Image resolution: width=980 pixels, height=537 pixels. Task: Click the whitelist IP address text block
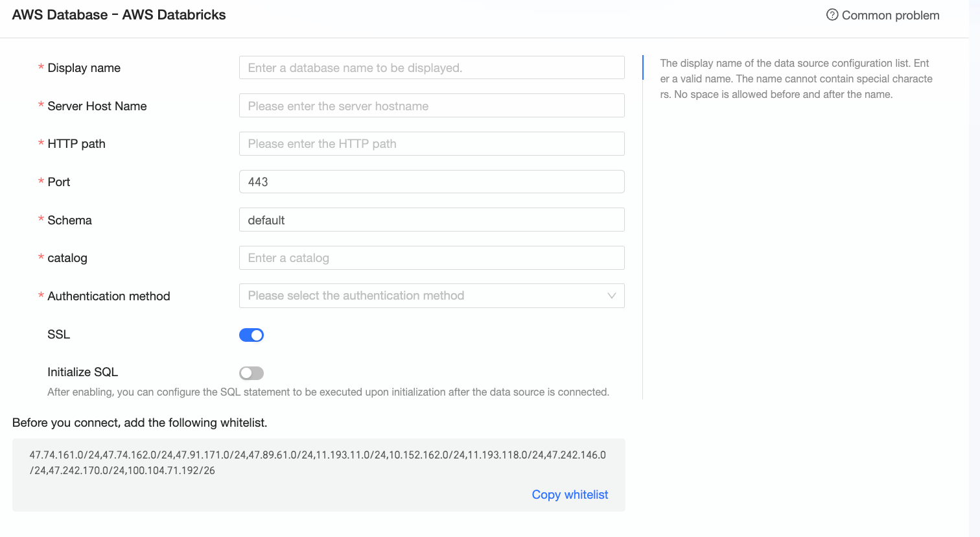tap(318, 462)
